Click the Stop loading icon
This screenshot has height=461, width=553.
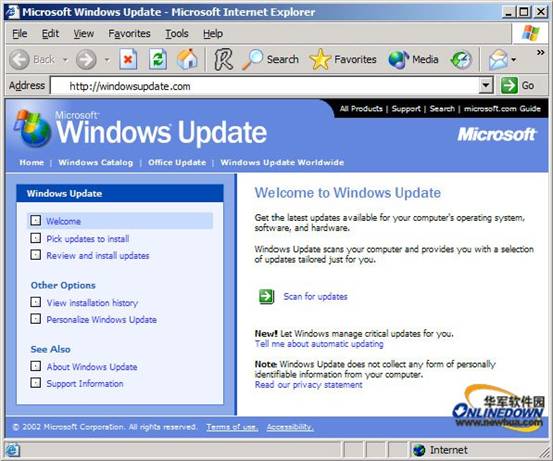128,59
